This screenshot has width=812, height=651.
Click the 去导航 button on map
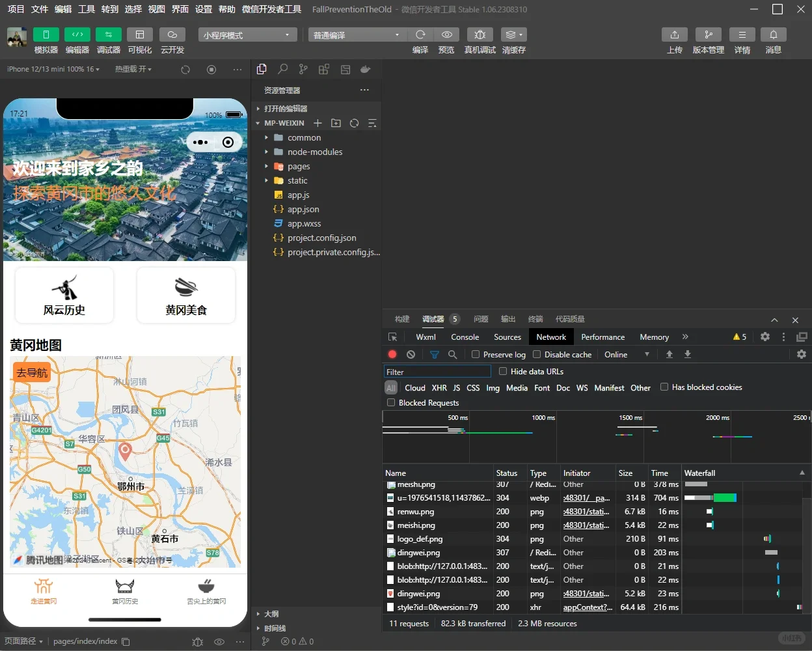32,372
